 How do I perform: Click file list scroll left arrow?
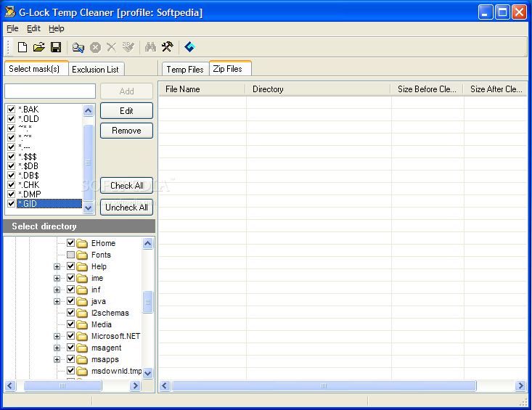[165, 385]
